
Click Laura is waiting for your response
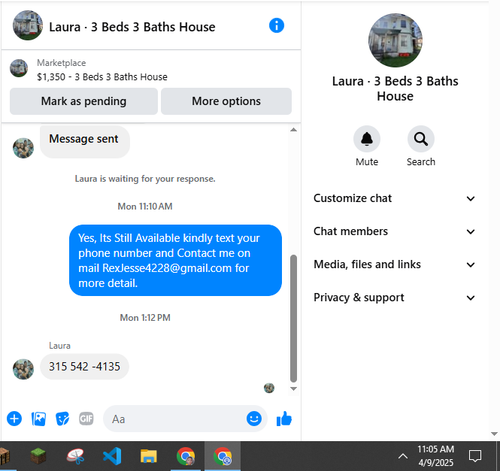(x=145, y=179)
